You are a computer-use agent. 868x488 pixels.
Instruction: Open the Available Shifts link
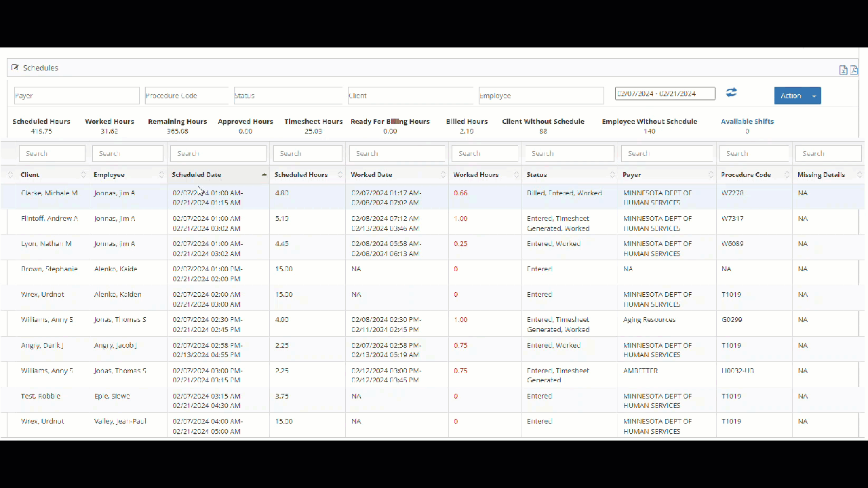pyautogui.click(x=747, y=122)
